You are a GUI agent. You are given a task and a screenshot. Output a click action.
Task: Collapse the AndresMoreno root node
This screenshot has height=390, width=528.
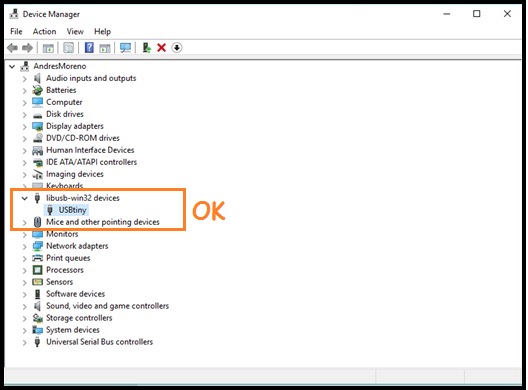click(x=12, y=66)
